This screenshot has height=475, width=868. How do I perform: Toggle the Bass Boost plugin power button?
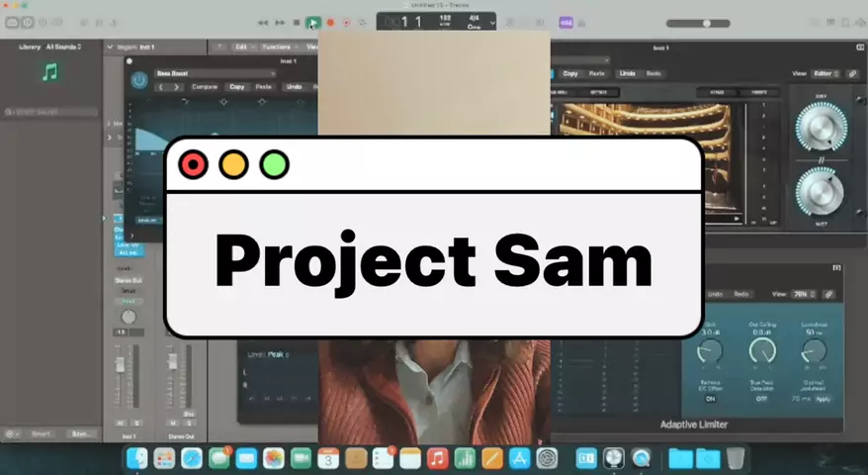pyautogui.click(x=139, y=78)
